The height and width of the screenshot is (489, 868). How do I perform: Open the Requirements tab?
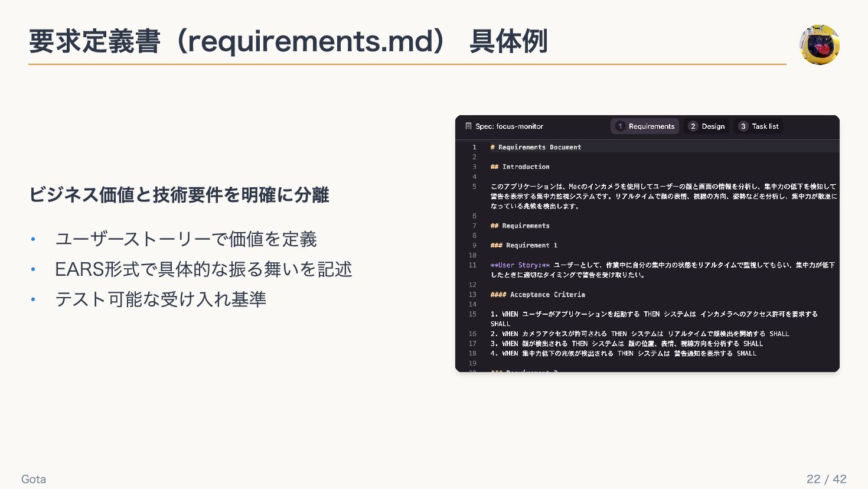(x=645, y=126)
